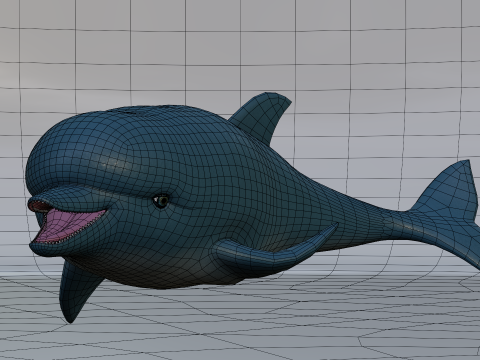Select the dolphin's eye
The image size is (480, 360).
[x=161, y=201]
